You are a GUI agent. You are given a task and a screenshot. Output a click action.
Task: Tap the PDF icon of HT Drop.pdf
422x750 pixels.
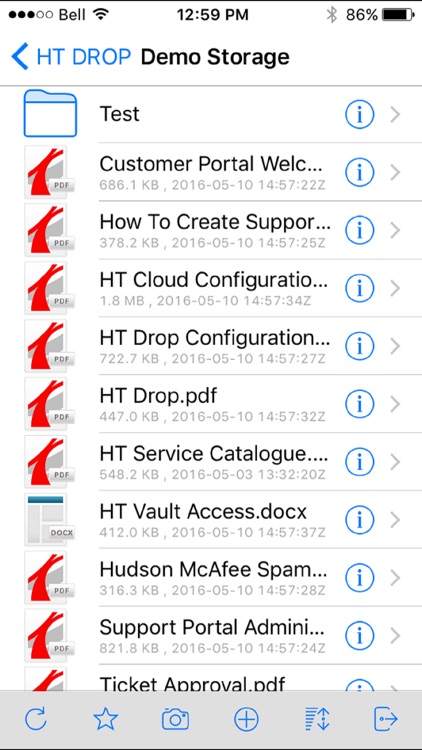coord(48,404)
